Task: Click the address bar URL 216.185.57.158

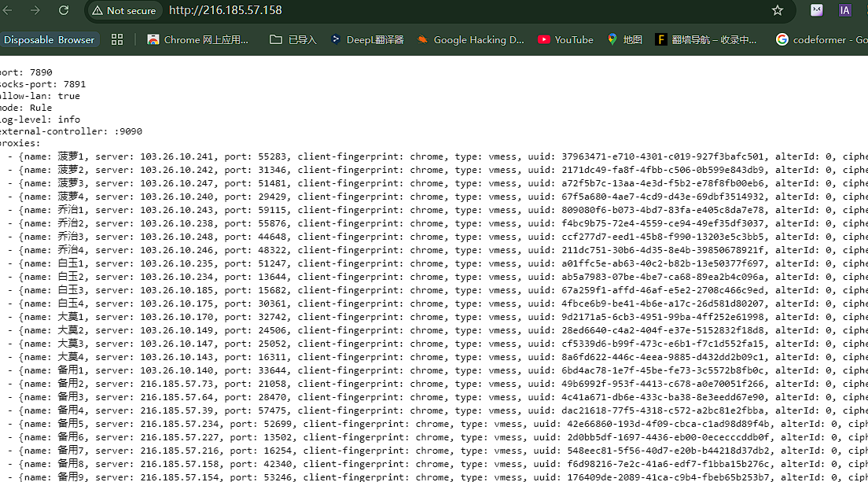Action: tap(225, 10)
